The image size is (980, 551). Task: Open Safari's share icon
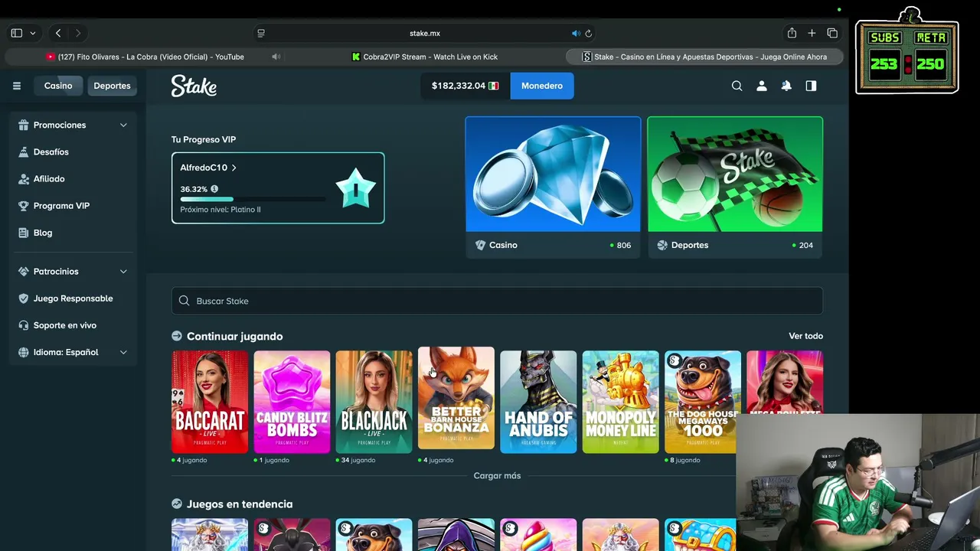[x=792, y=33]
